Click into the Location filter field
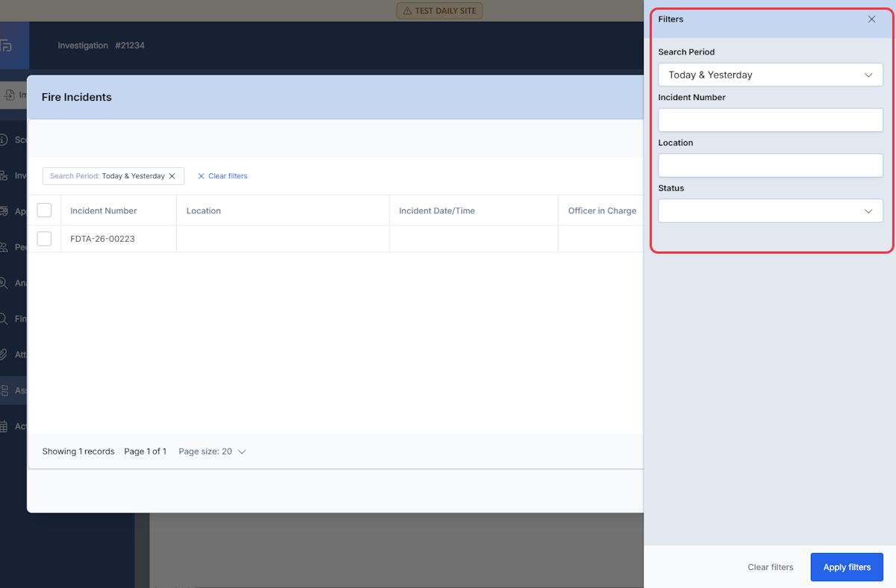 (x=771, y=166)
